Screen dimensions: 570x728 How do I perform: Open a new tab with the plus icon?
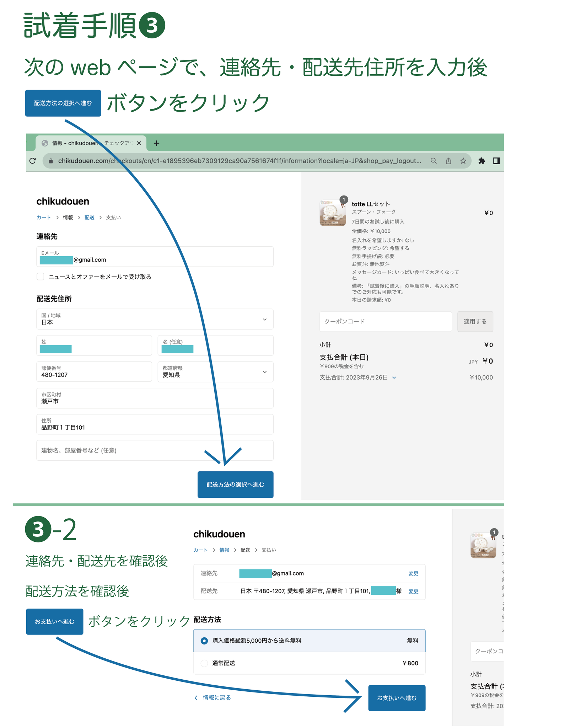click(x=156, y=143)
